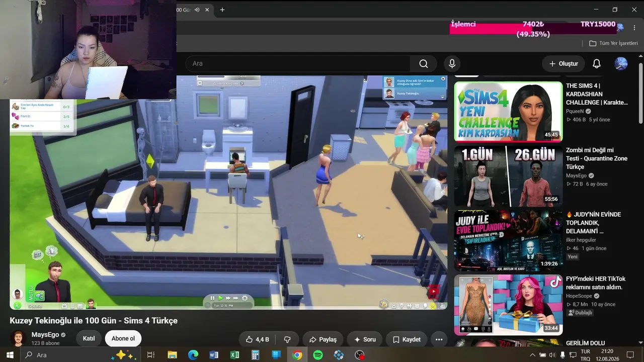Close the current YouTube browser tab
644x362 pixels.
(207, 10)
